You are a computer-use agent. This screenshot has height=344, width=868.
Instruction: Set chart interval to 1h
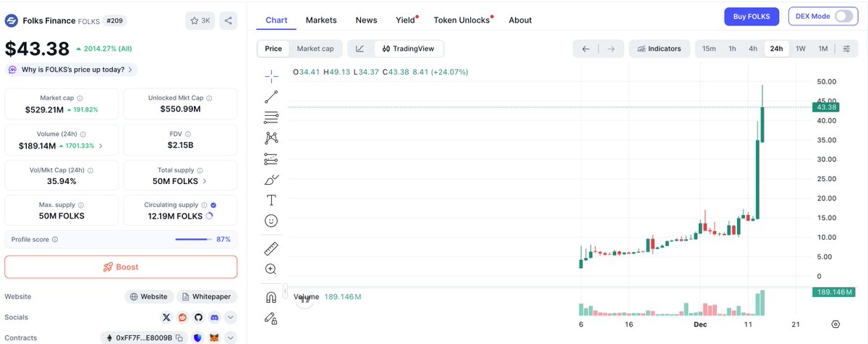pos(732,49)
